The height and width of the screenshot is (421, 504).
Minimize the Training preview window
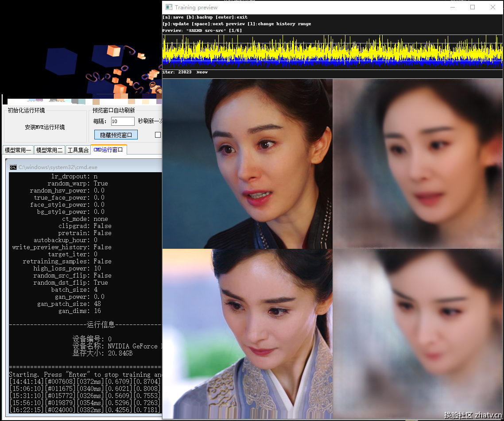click(453, 7)
